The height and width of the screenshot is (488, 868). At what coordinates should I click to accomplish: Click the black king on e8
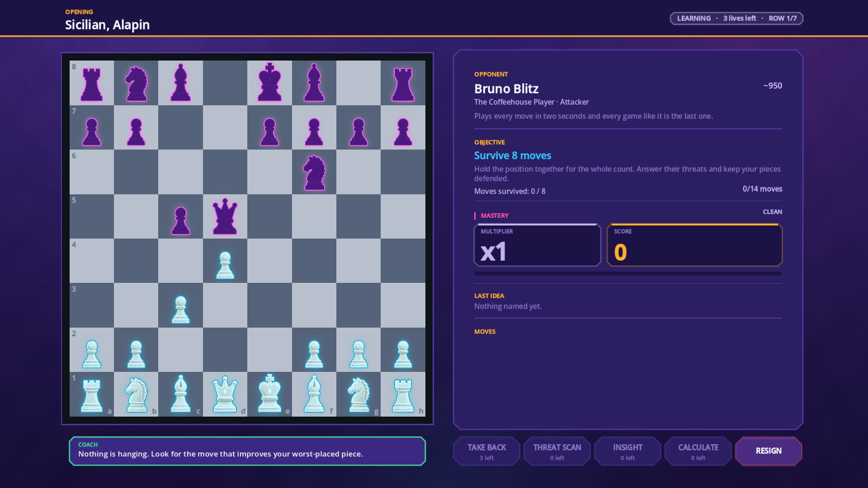[x=269, y=83]
